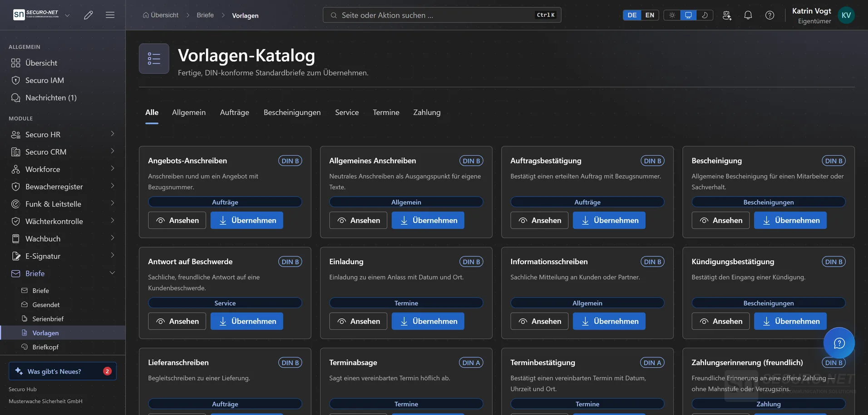Open the hamburger menu icon
868x415 pixels.
110,15
